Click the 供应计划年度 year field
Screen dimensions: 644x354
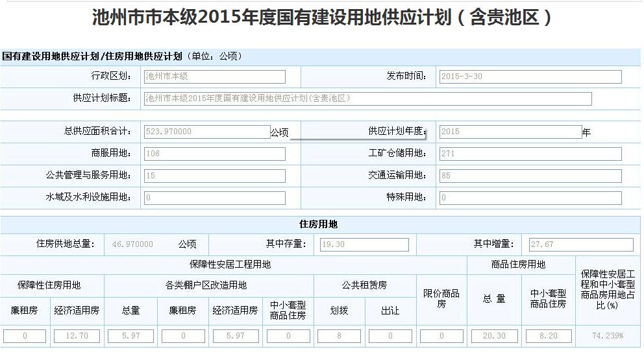pos(510,132)
